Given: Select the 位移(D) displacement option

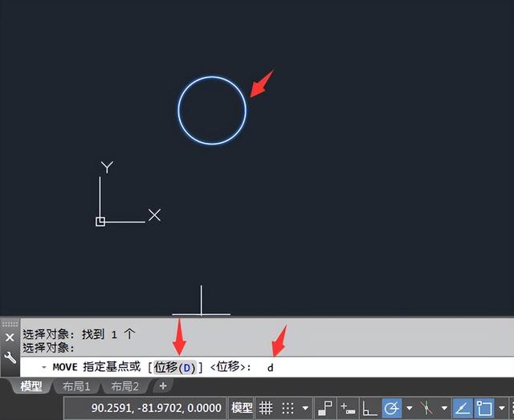Looking at the screenshot, I should point(175,368).
